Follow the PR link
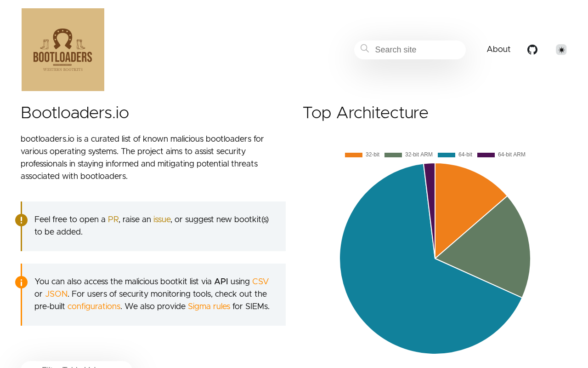Viewport: 588px width, 368px height. coord(113,219)
